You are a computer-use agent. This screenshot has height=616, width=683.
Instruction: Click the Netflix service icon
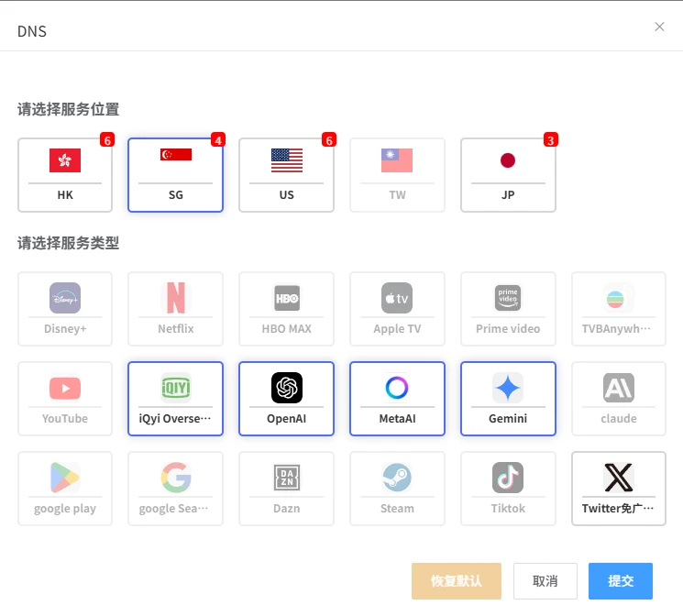click(175, 298)
